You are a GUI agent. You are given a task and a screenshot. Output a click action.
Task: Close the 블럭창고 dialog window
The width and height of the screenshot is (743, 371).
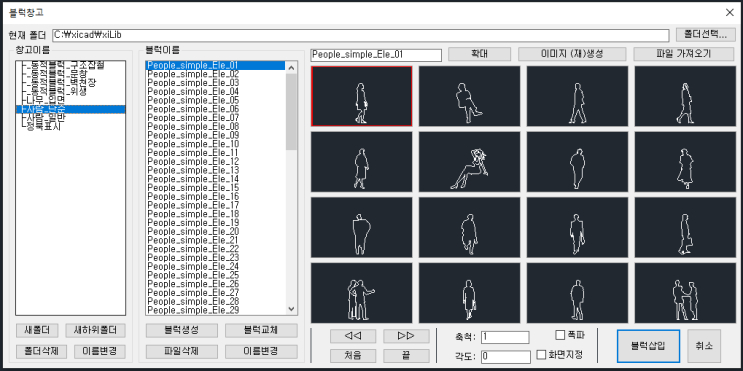tap(730, 13)
